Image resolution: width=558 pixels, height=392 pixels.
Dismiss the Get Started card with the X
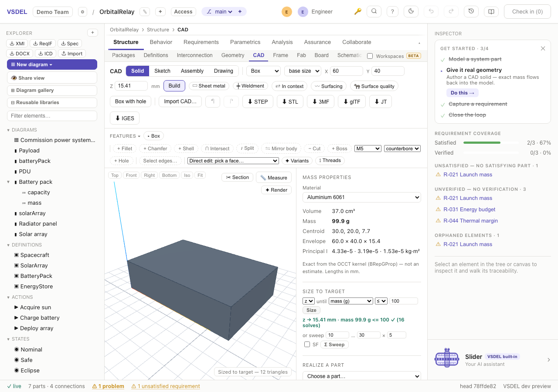point(543,48)
